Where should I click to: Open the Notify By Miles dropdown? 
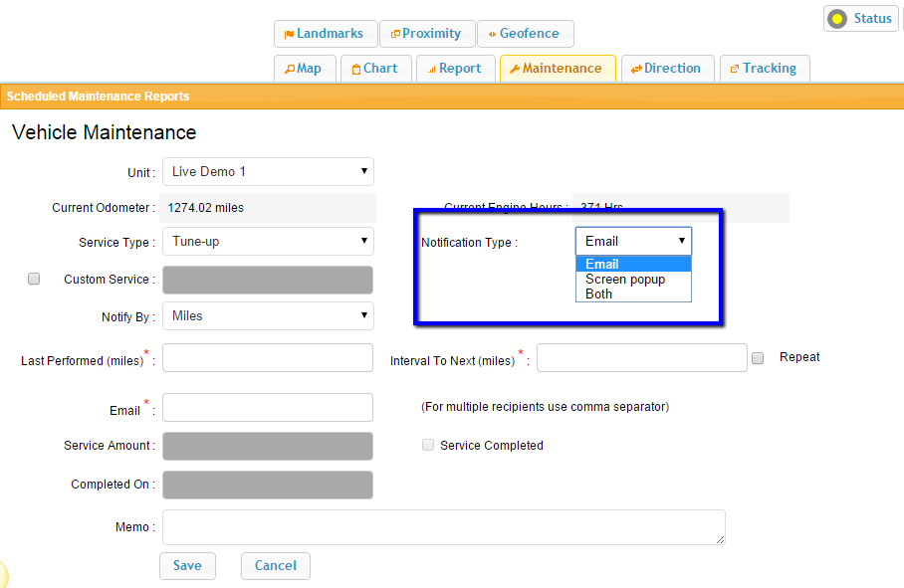[268, 316]
